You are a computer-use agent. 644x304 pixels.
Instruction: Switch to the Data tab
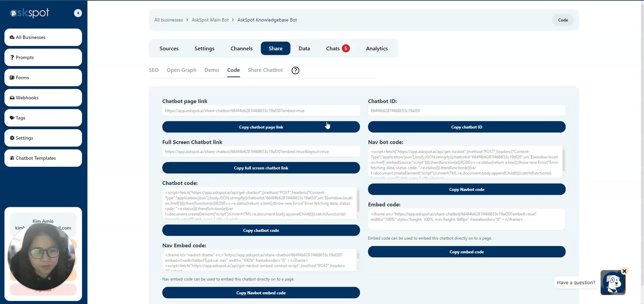(304, 49)
